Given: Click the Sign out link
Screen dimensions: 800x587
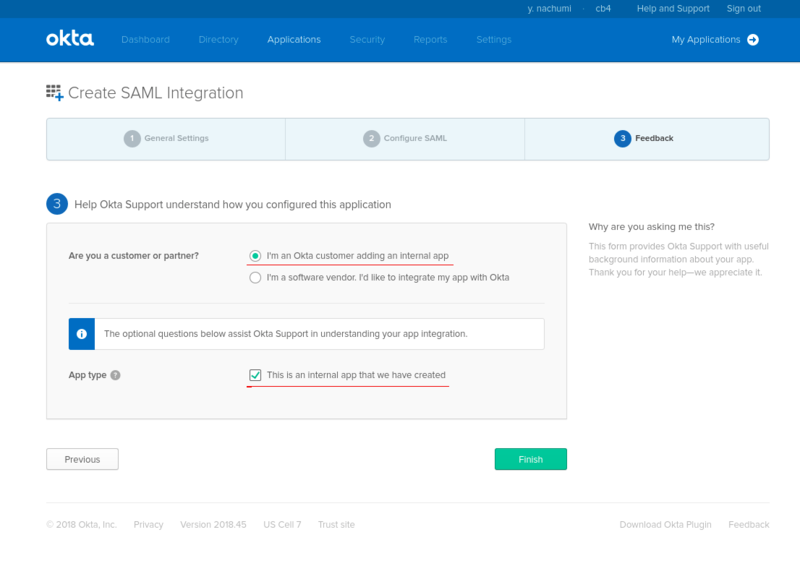Looking at the screenshot, I should [x=743, y=9].
